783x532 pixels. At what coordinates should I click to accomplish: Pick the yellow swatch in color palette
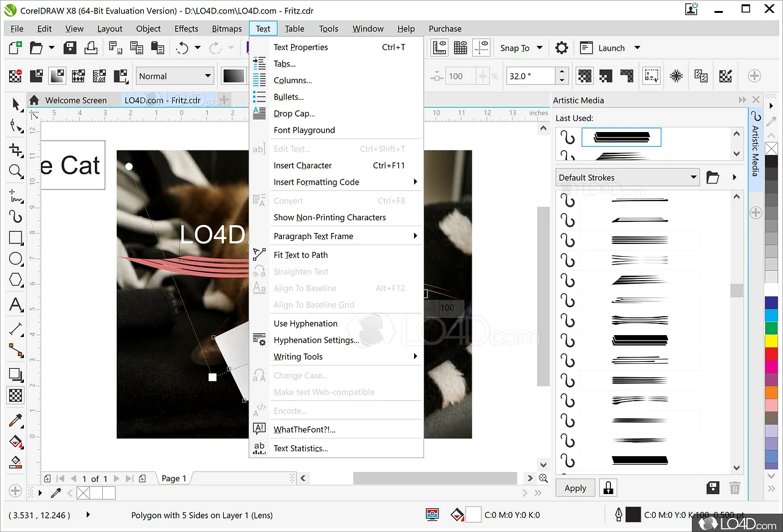[771, 341]
